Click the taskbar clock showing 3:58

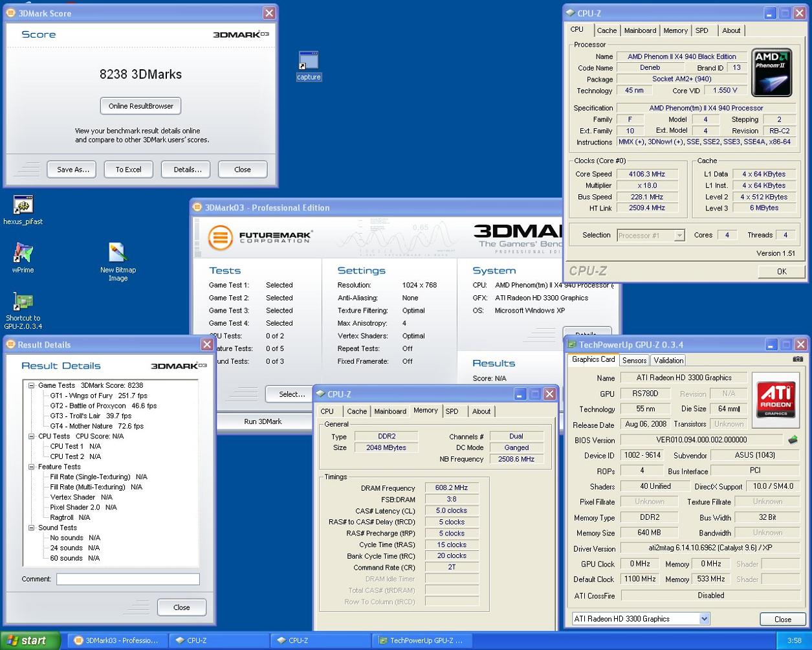(794, 641)
